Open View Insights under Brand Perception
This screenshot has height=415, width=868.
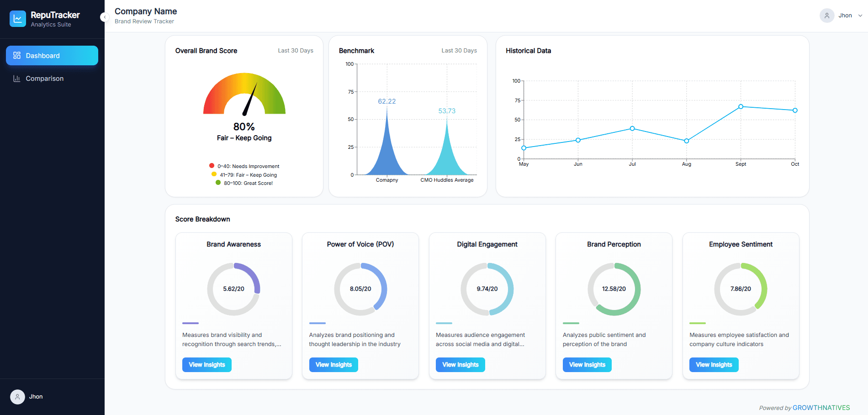587,365
